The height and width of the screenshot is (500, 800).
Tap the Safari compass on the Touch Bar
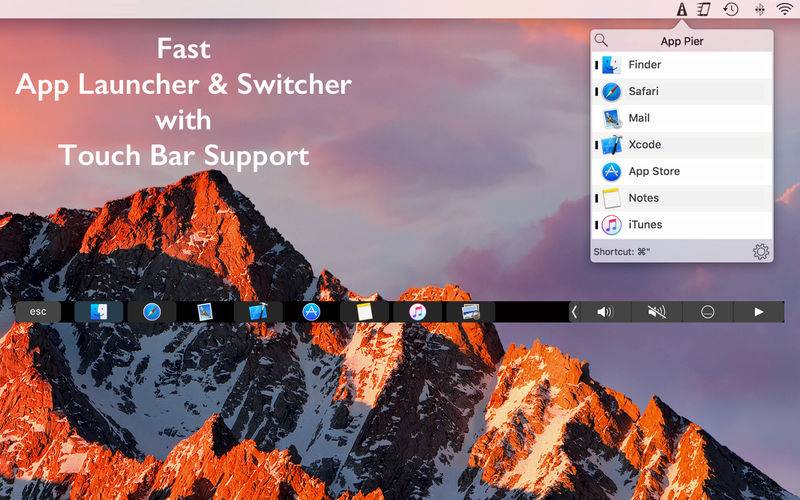tap(152, 312)
